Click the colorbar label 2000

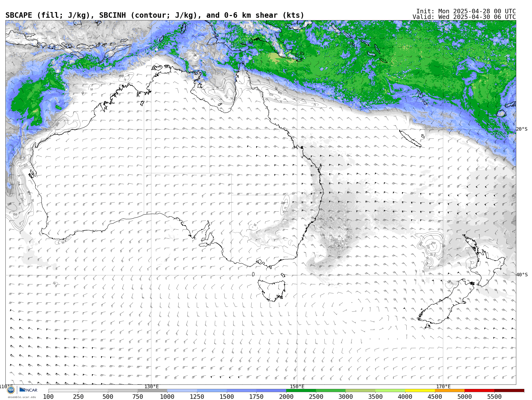point(286,397)
